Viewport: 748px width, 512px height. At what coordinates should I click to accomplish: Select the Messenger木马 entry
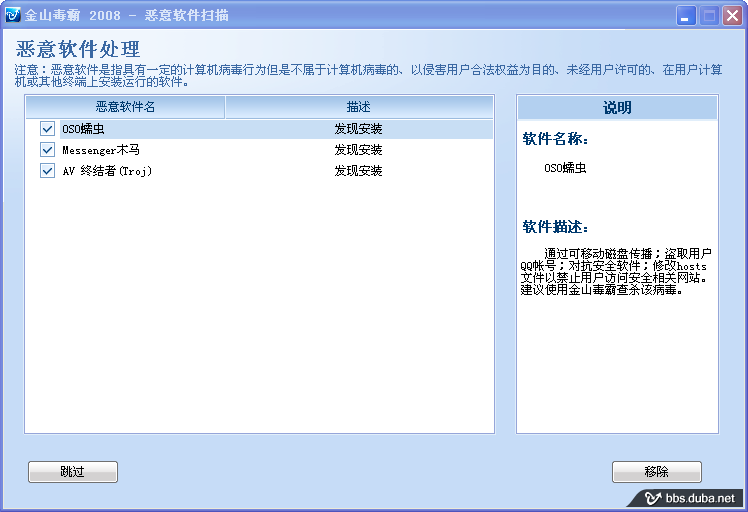click(100, 150)
